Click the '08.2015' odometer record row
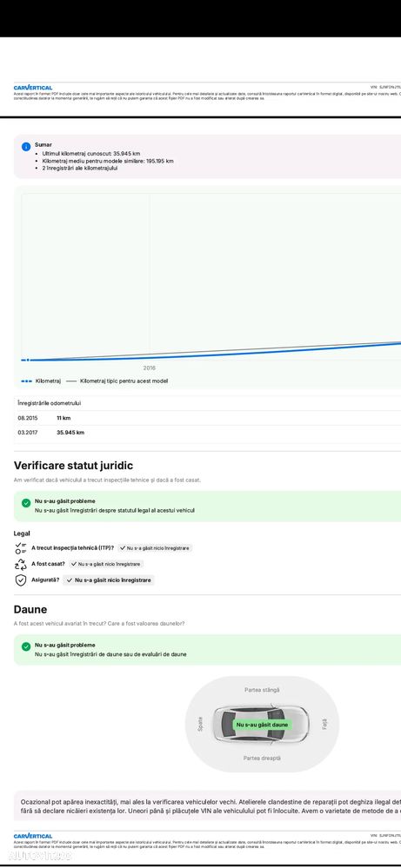Viewport: 401px width, 868px height. 207,418
